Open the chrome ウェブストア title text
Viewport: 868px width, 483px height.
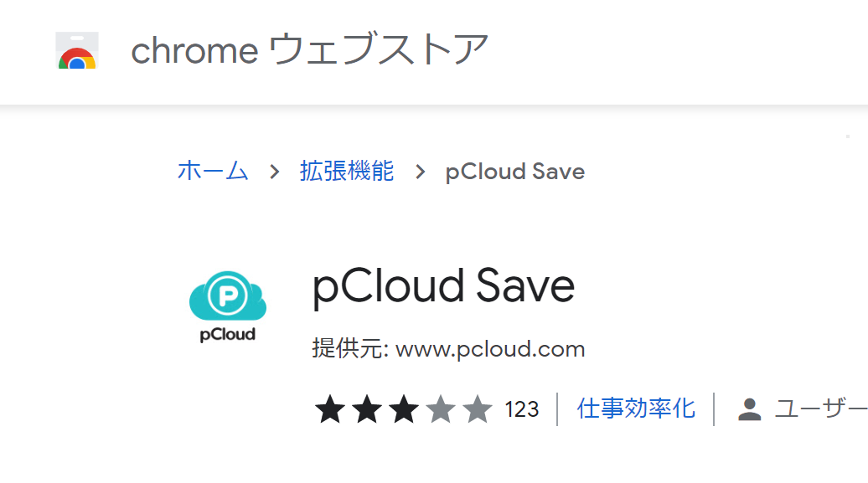click(310, 49)
